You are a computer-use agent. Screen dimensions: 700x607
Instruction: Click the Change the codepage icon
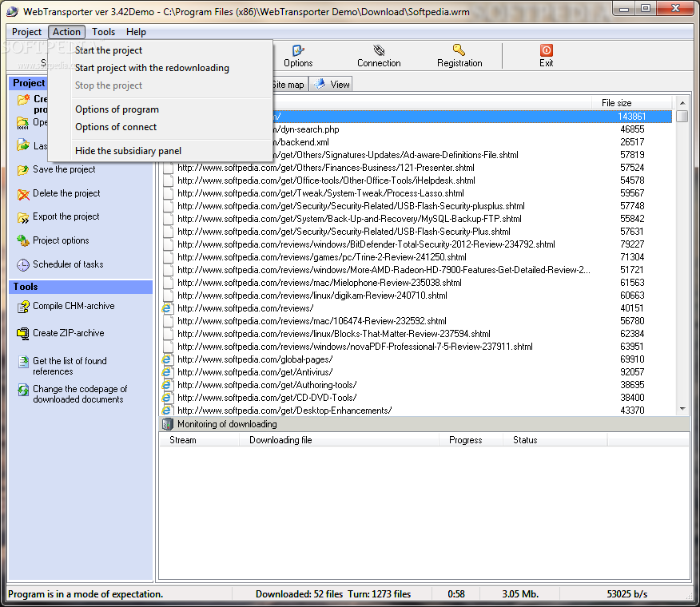click(23, 390)
